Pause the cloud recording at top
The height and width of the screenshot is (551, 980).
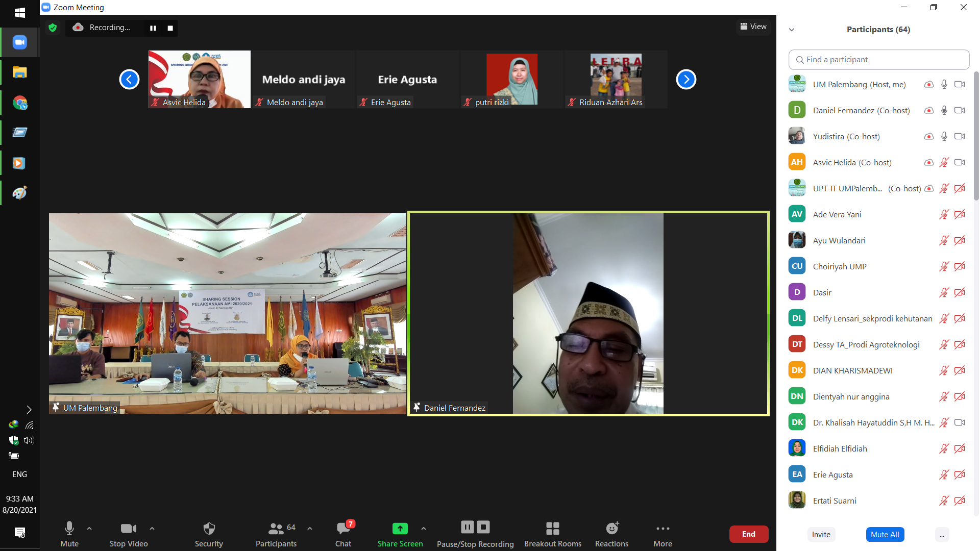coord(153,28)
